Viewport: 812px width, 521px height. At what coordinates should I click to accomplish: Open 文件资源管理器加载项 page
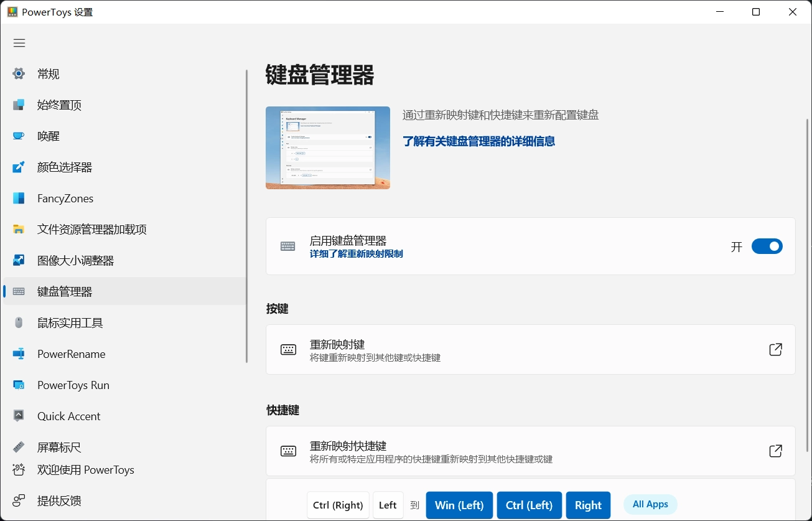(124, 229)
